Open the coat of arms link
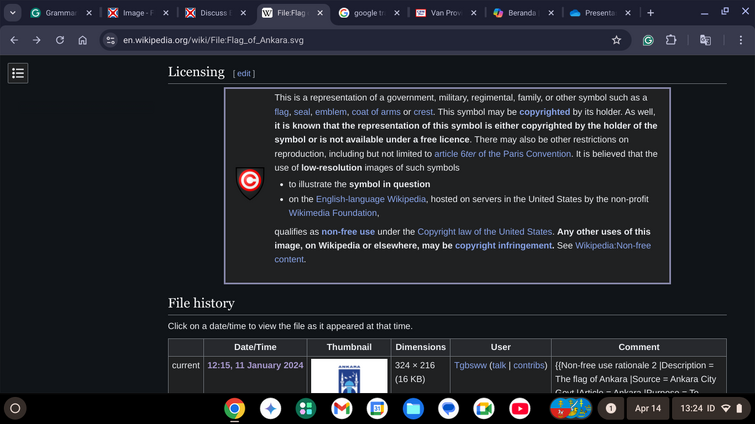 click(376, 112)
